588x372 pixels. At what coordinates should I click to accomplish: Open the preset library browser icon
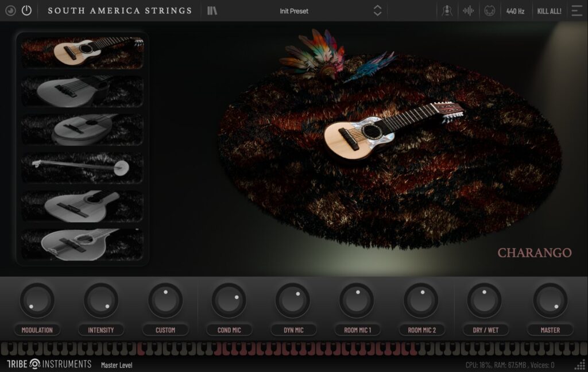click(212, 10)
